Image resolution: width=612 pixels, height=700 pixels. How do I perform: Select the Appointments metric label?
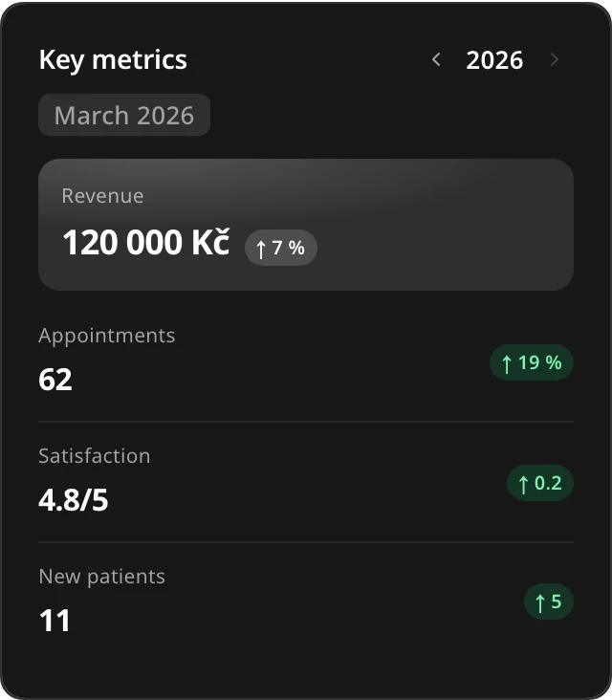click(x=107, y=336)
